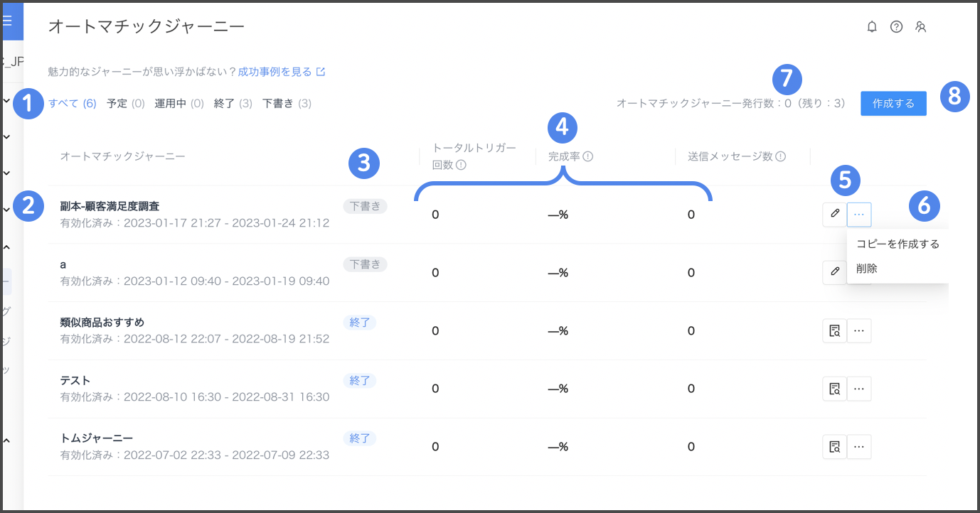Image resolution: width=980 pixels, height=513 pixels.
Task: Click the 類似商品おすすめ journey name
Action: 102,323
